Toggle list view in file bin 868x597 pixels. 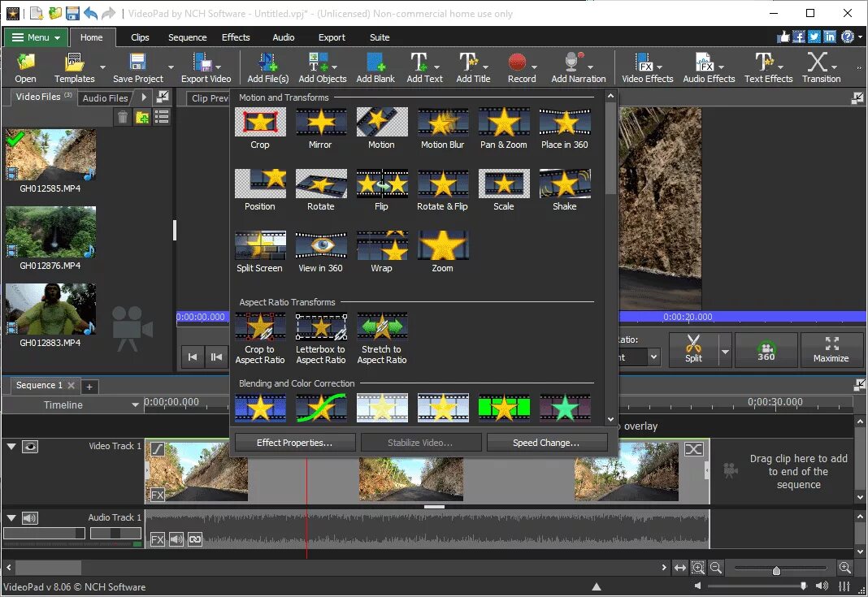point(162,117)
